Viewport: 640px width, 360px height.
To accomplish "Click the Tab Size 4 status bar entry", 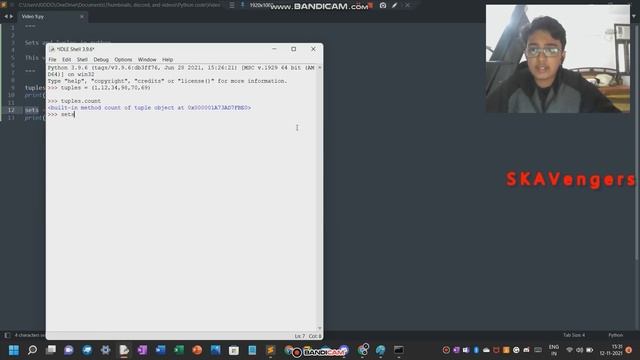I will click(x=574, y=335).
